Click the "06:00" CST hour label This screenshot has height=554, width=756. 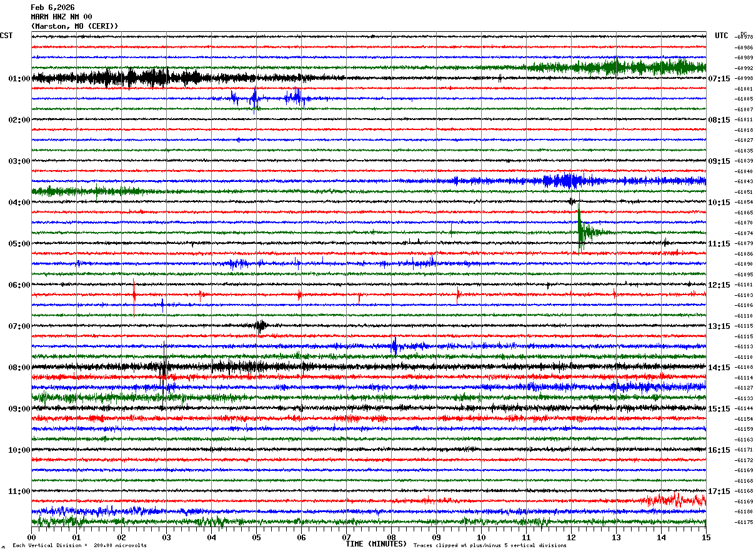coord(19,285)
